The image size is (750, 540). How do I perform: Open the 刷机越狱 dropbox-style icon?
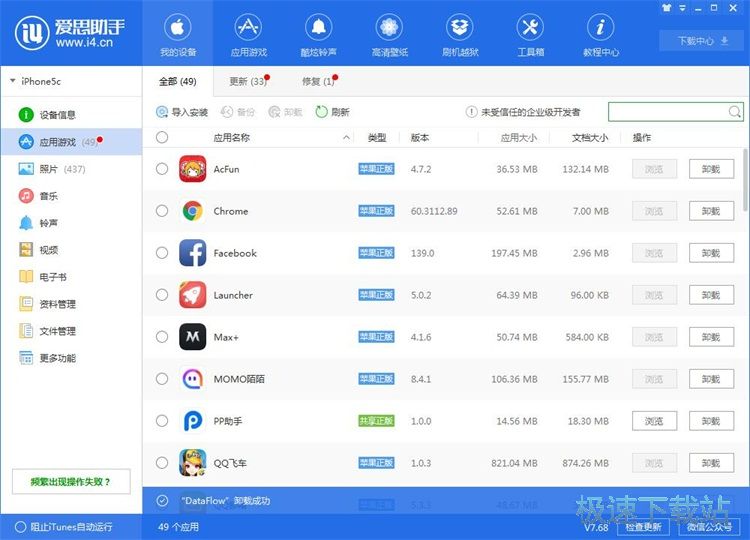click(x=460, y=28)
